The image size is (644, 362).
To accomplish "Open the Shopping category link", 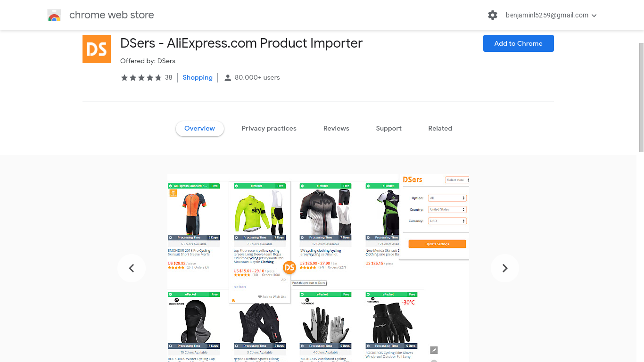I will [198, 78].
